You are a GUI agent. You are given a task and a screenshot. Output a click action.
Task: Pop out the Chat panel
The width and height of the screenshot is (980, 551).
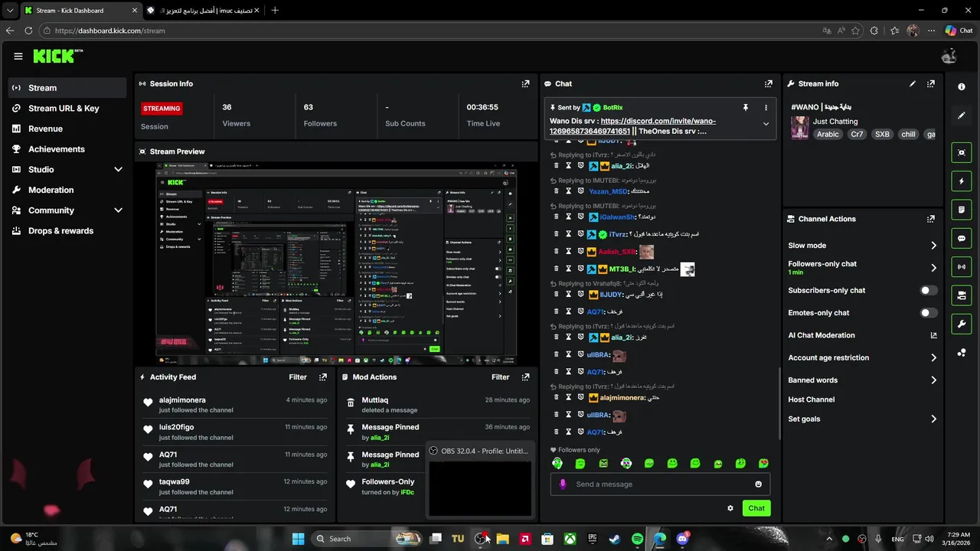point(769,83)
